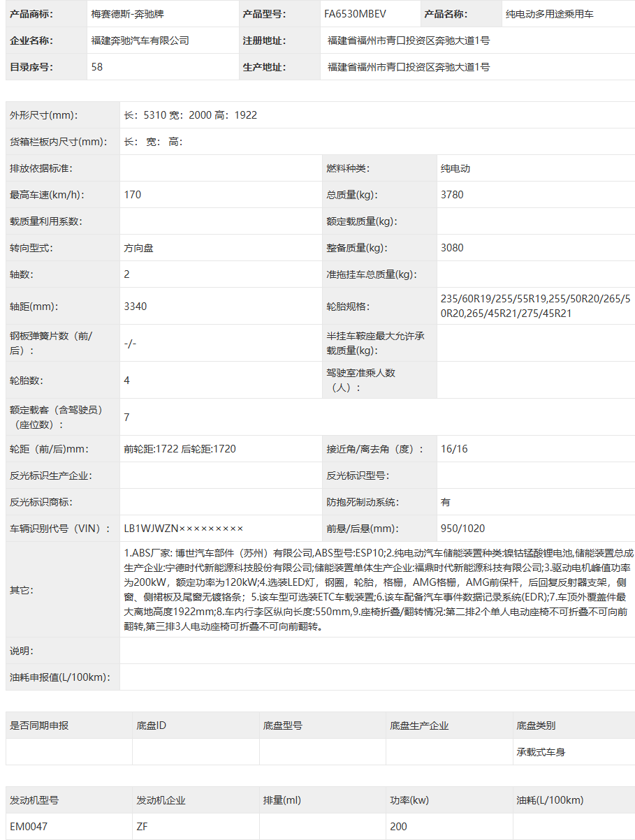Image resolution: width=635 pixels, height=840 pixels.
Task: Click the 底盘生产企业 column header
Action: tap(419, 725)
